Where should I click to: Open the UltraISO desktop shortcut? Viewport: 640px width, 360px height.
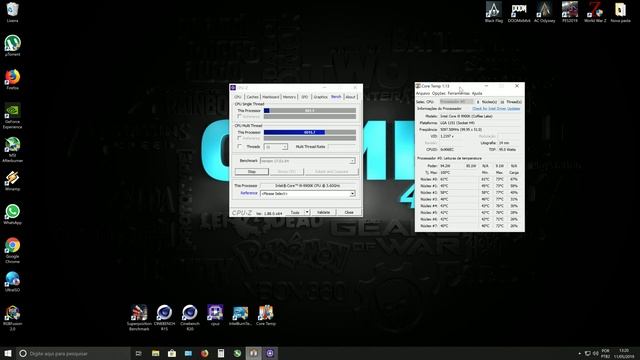[12, 282]
